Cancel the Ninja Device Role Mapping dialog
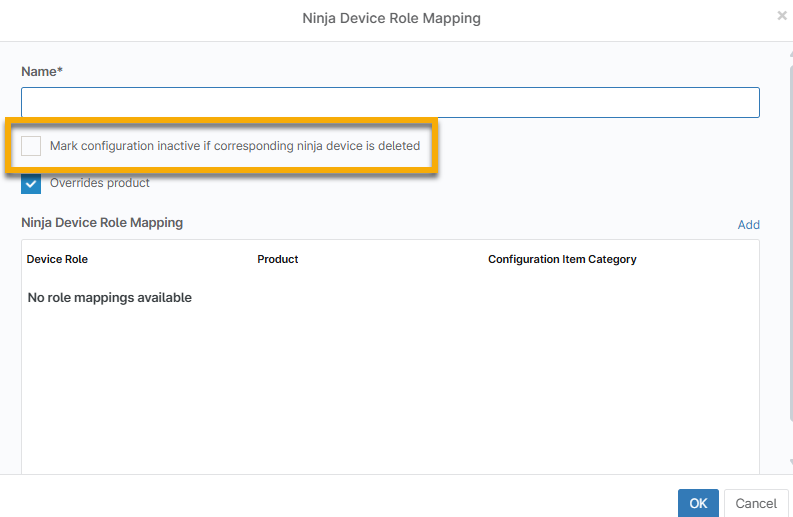The width and height of the screenshot is (793, 517). tap(756, 503)
